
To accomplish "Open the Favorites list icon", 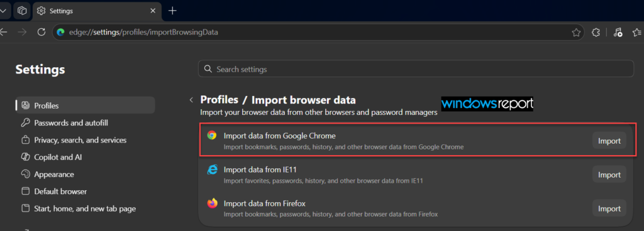I will [x=638, y=33].
